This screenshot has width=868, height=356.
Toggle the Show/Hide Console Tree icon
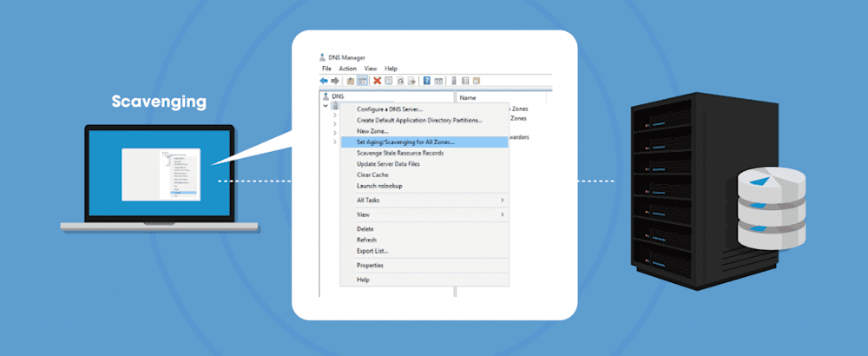(x=363, y=81)
